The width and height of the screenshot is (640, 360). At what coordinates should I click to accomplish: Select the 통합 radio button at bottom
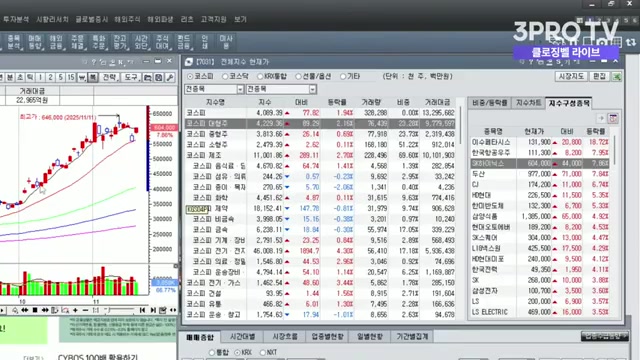pyautogui.click(x=212, y=352)
